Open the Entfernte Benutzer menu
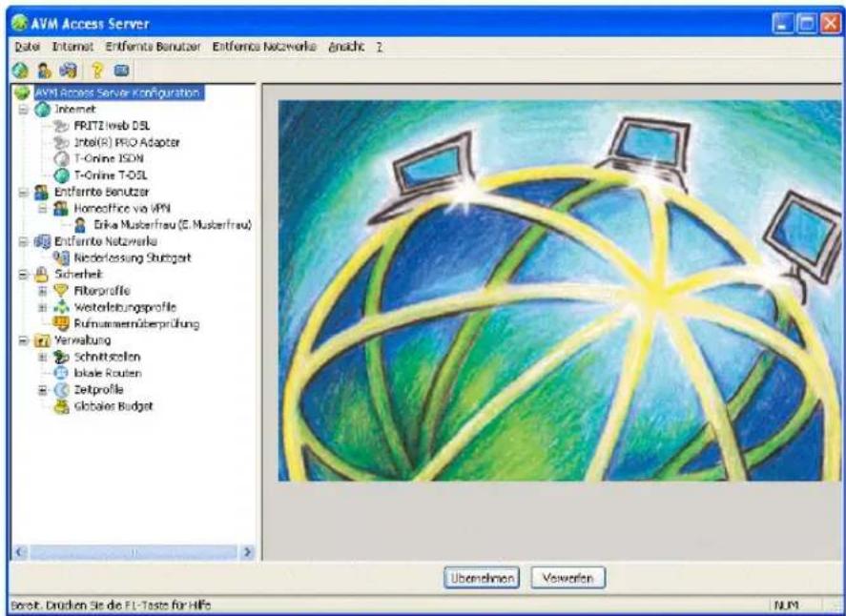The image size is (846, 616). click(x=153, y=47)
